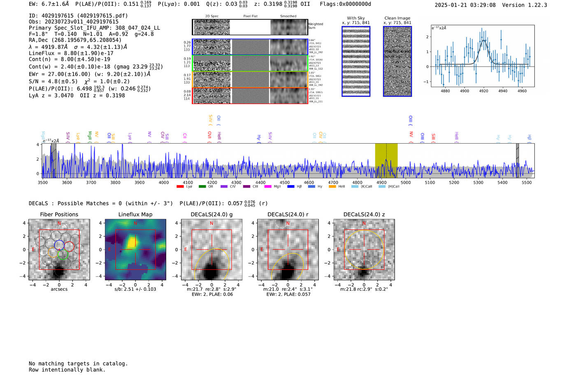Click the green OII legend swatch

[x=202, y=187]
